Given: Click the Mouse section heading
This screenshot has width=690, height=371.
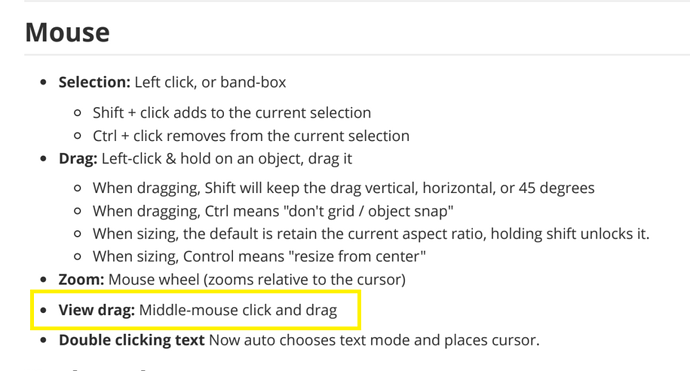Looking at the screenshot, I should click(67, 32).
